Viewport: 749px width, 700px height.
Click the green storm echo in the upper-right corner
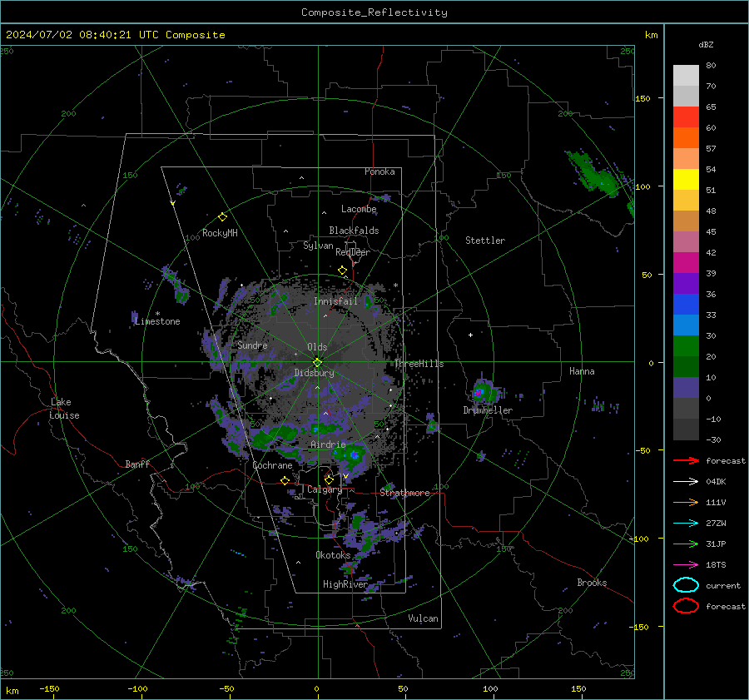(593, 175)
